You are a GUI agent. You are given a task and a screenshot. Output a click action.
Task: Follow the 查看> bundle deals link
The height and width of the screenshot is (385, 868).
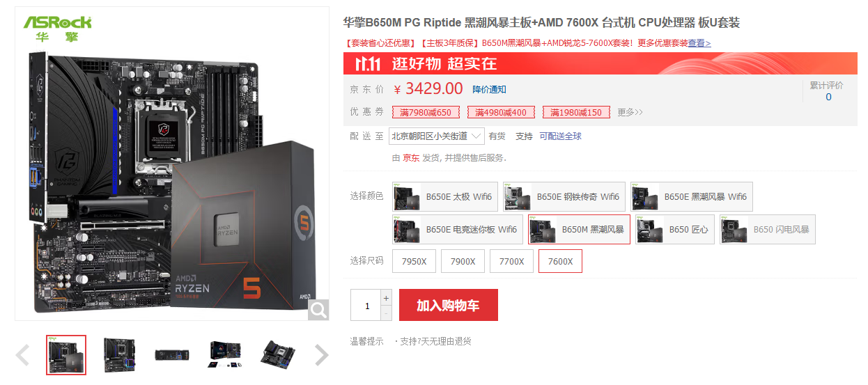pyautogui.click(x=699, y=43)
